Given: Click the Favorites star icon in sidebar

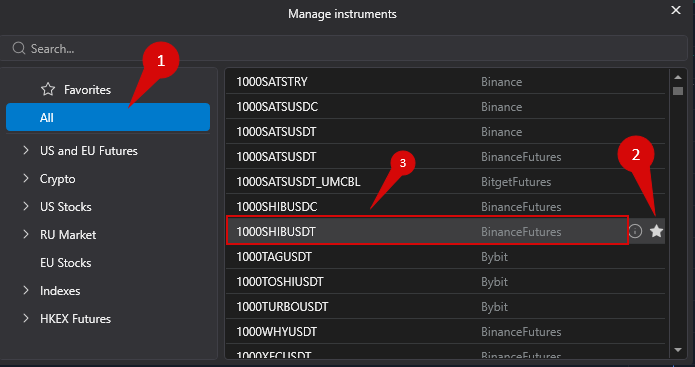Looking at the screenshot, I should tap(48, 90).
